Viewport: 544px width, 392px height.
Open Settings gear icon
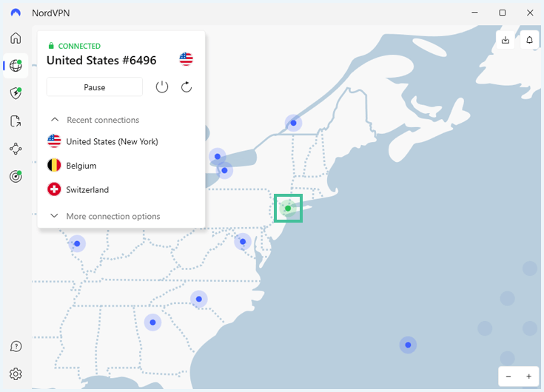16,374
